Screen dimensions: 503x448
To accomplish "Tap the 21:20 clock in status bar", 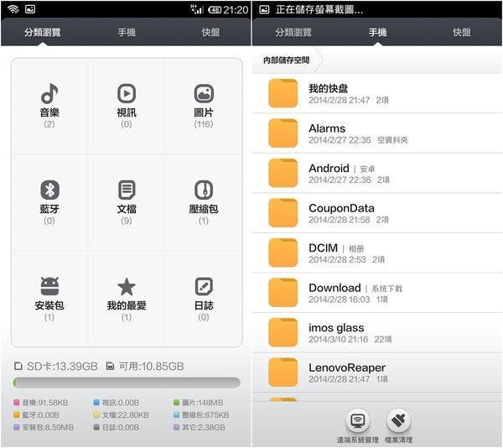I will click(x=236, y=9).
